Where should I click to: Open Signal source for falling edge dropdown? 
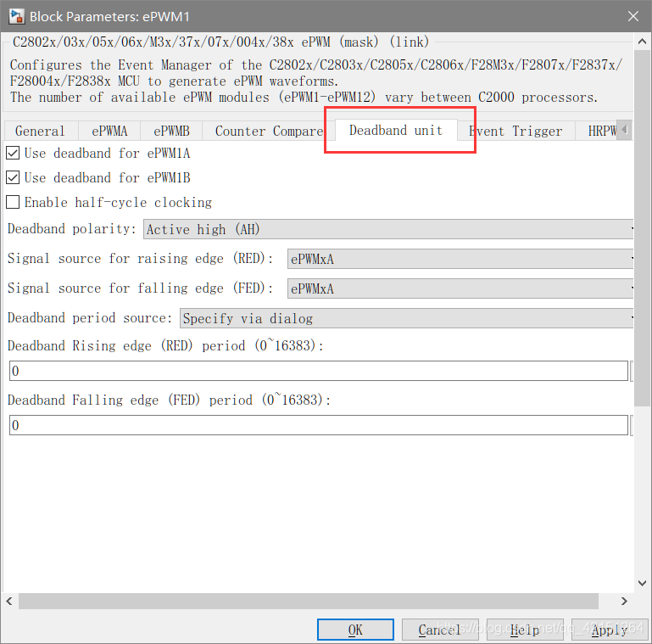[460, 288]
